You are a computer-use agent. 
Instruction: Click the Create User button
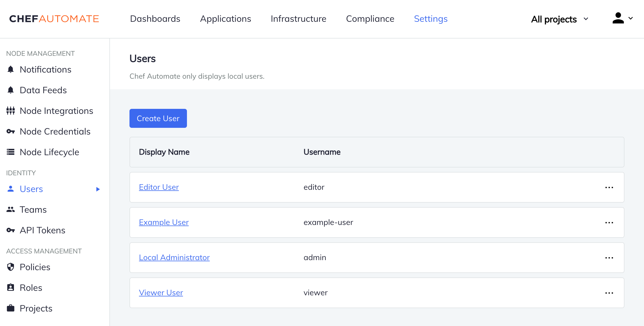158,118
